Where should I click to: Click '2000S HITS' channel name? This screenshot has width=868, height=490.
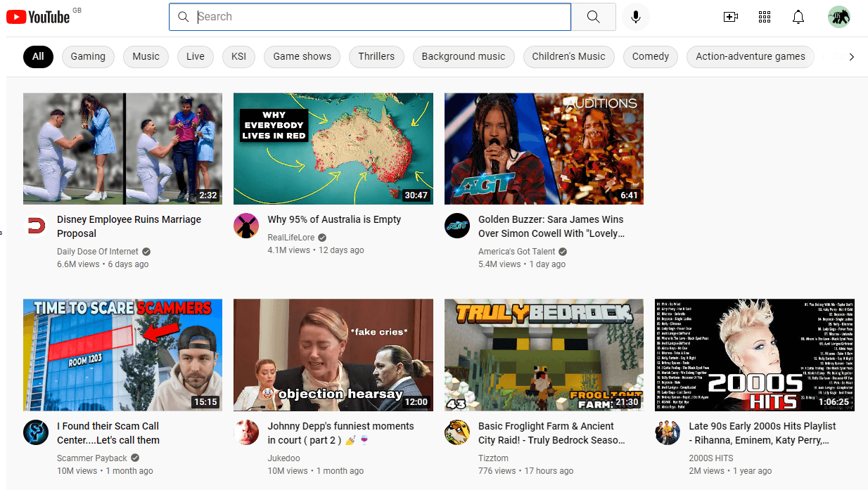click(711, 458)
